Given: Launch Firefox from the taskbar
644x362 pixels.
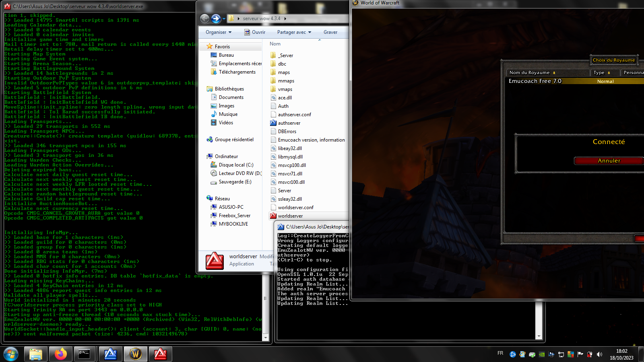Looking at the screenshot, I should click(61, 354).
